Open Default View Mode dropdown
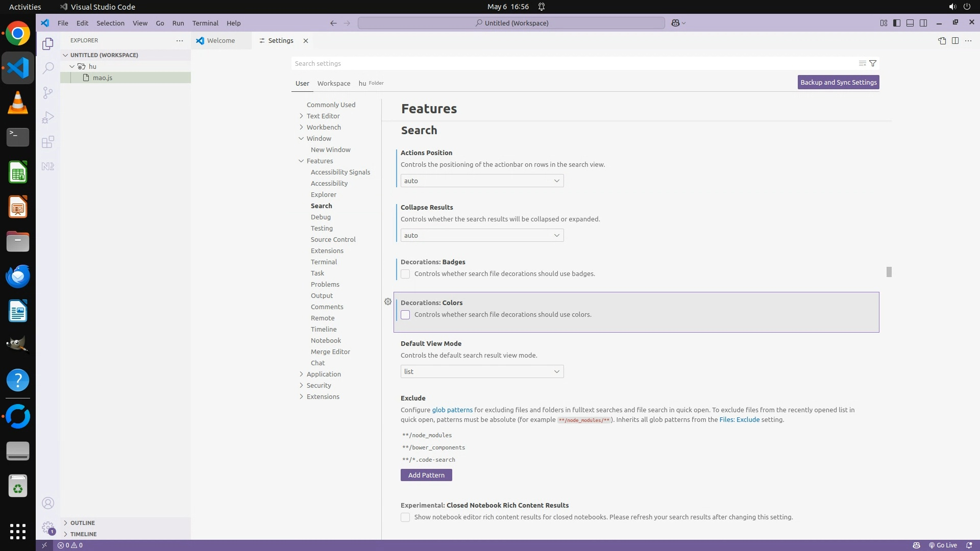The height and width of the screenshot is (551, 980). click(482, 371)
